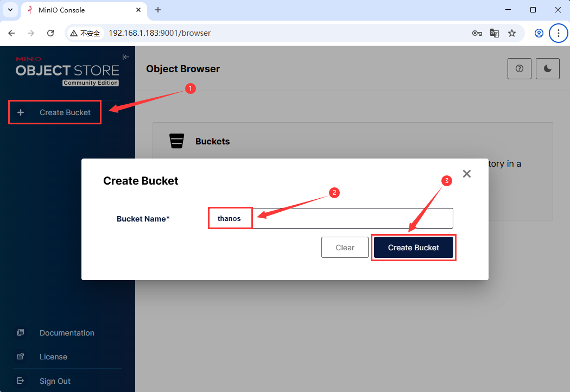
Task: Bookmark page with the star icon
Action: click(511, 33)
